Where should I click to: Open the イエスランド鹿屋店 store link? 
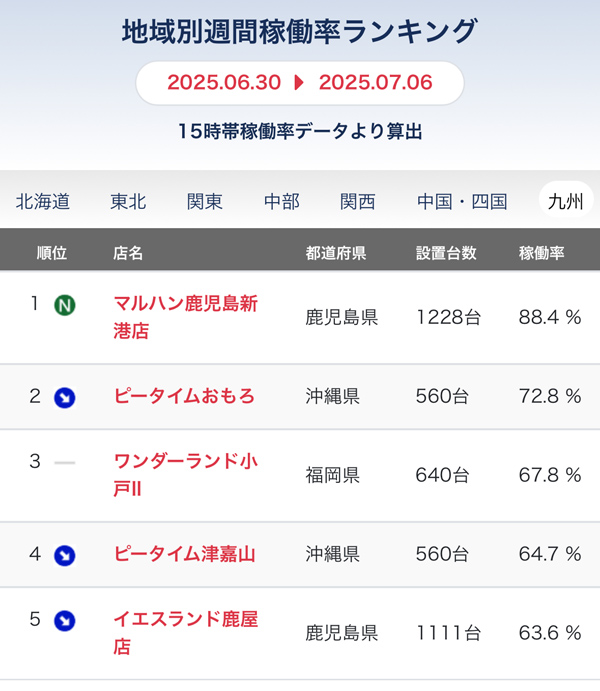tap(185, 633)
